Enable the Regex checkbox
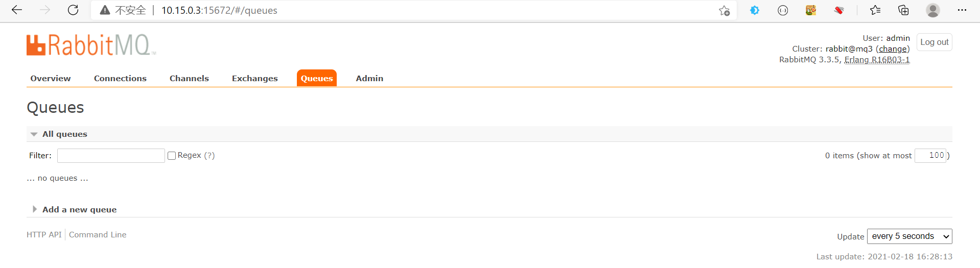Image resolution: width=980 pixels, height=268 pixels. [172, 156]
